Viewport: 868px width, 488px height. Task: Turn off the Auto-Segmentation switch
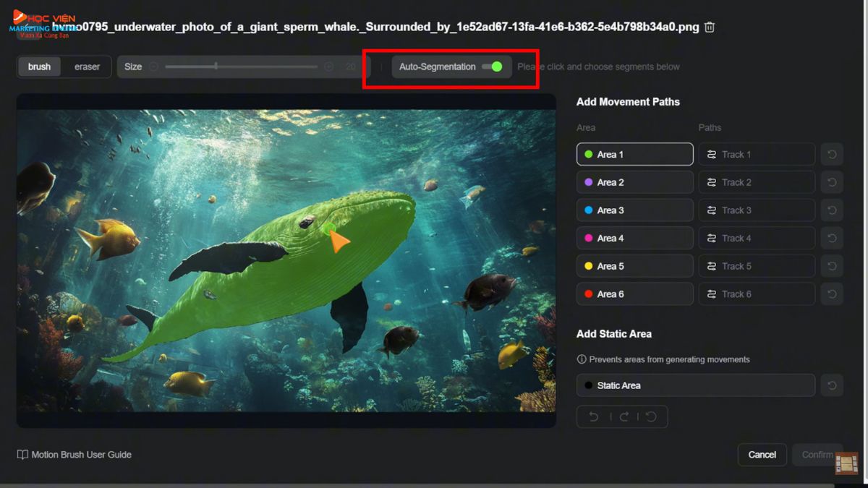(x=493, y=67)
